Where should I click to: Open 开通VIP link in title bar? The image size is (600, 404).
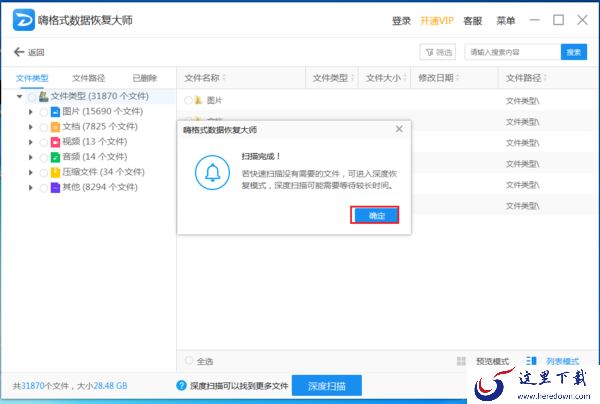click(437, 21)
